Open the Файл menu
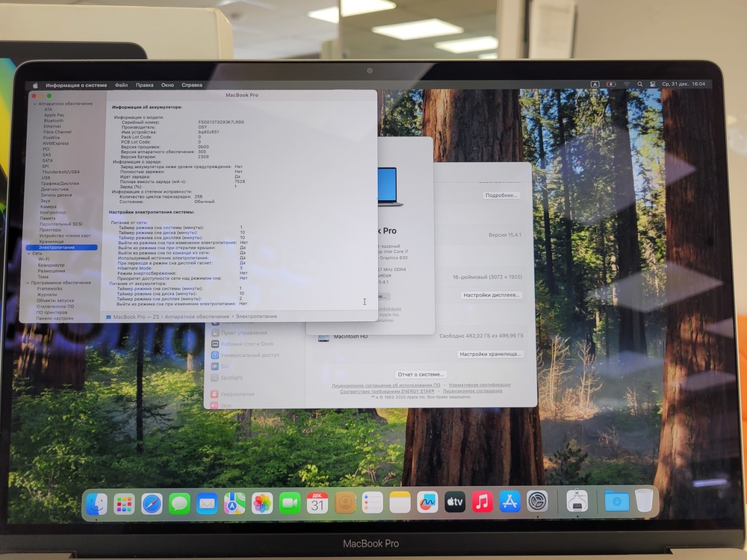 click(x=121, y=85)
